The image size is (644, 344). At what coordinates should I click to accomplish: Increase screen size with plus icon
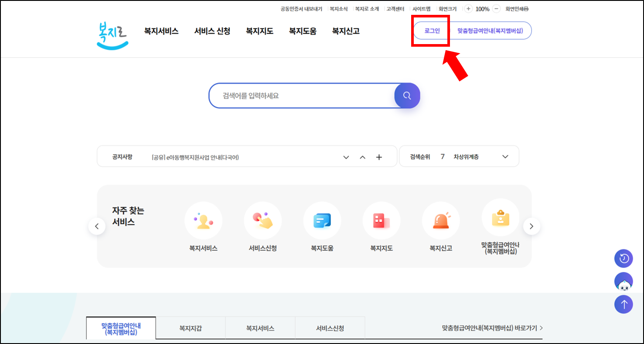point(468,9)
